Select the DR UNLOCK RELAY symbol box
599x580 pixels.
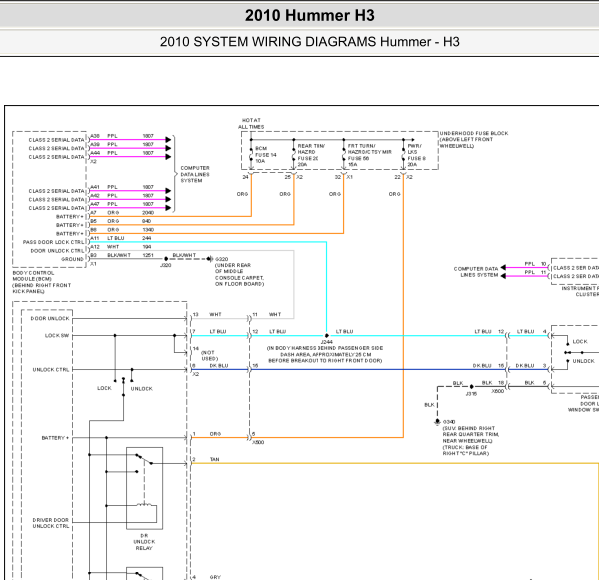coord(144,488)
